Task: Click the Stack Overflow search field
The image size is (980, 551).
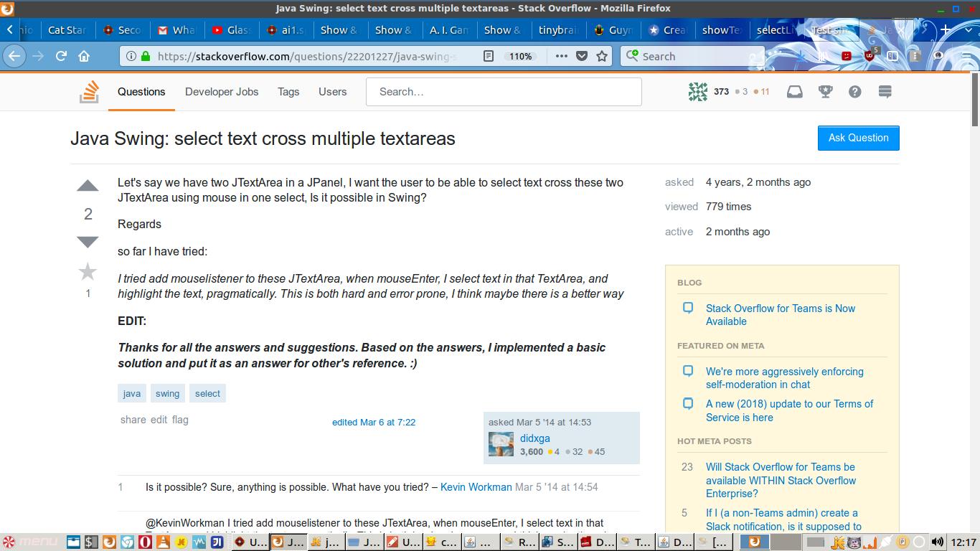Action: point(504,92)
